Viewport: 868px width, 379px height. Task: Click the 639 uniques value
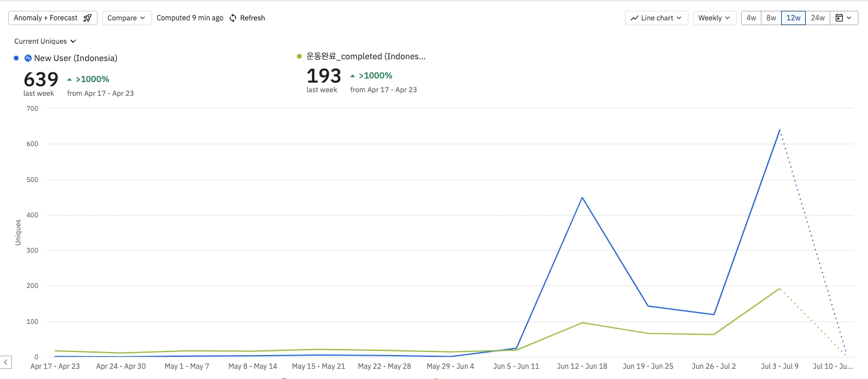41,80
